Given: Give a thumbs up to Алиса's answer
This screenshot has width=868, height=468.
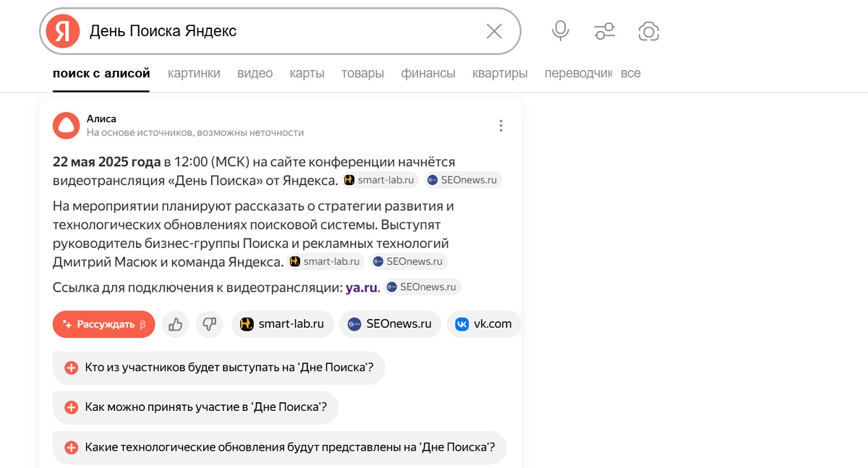Looking at the screenshot, I should [x=175, y=324].
